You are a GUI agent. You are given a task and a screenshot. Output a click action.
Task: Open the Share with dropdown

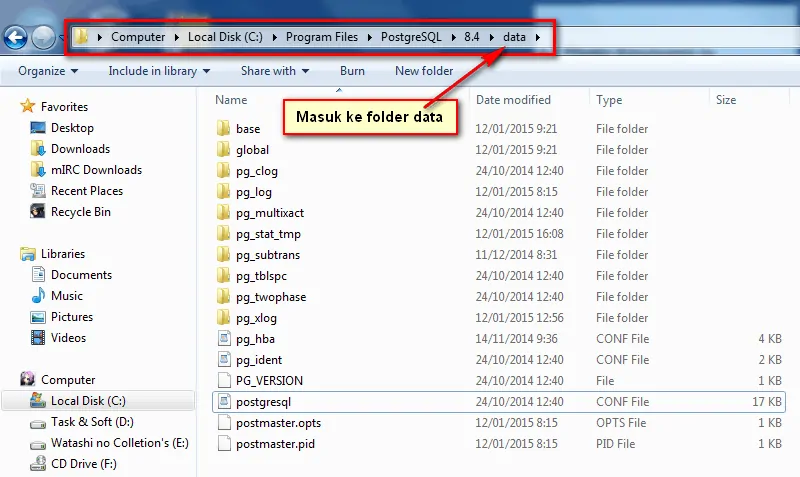[x=275, y=71]
